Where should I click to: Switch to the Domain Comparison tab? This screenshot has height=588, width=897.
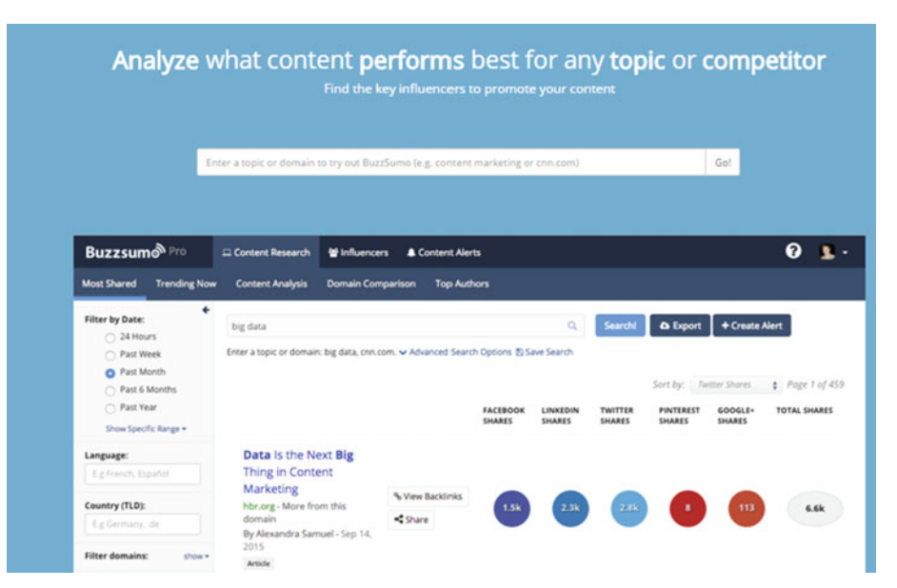click(371, 284)
